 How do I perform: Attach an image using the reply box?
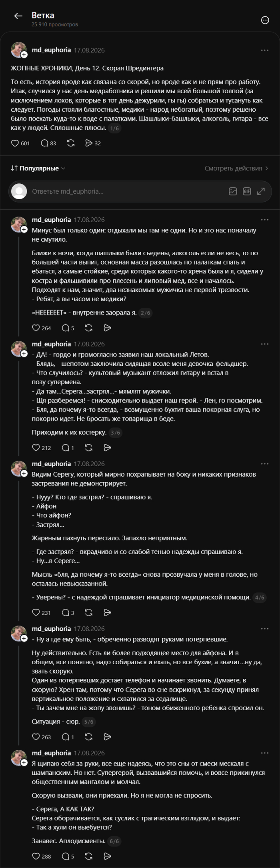coord(233,191)
